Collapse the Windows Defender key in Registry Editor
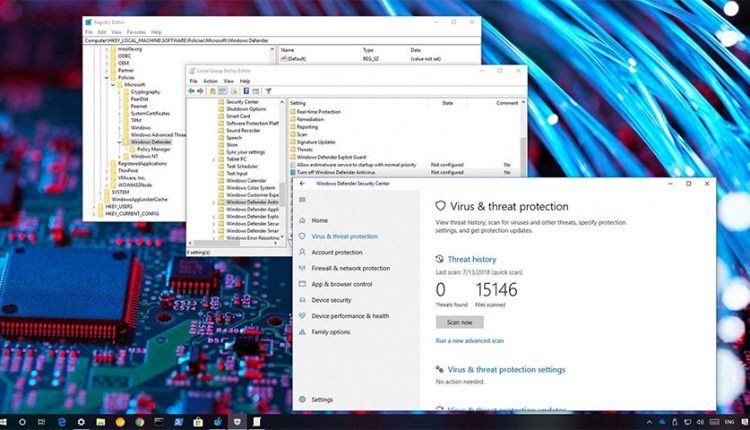Screen dimensions: 750x430 coord(119,142)
